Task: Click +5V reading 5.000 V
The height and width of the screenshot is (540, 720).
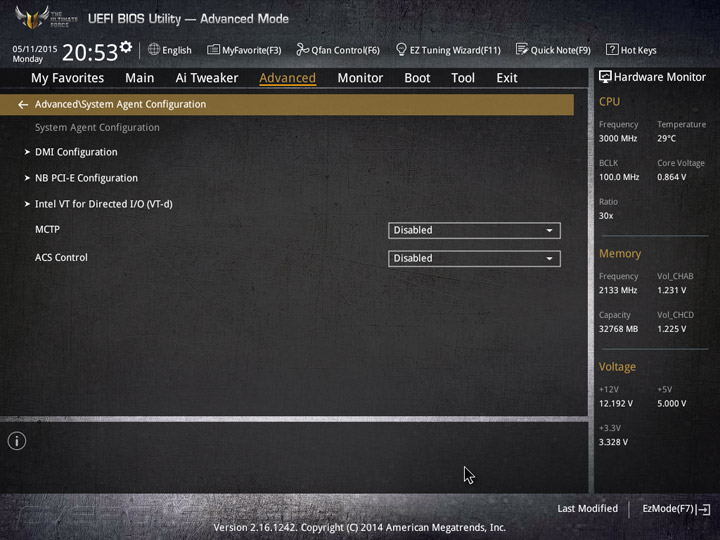Action: [671, 403]
